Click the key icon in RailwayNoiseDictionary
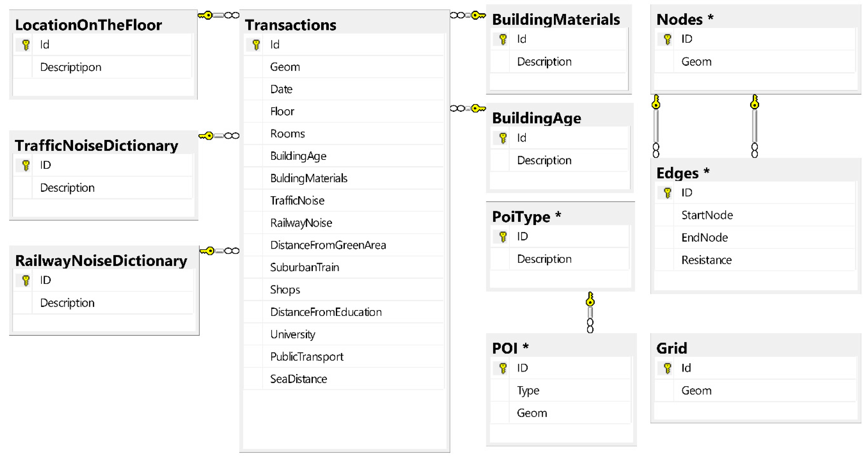This screenshot has width=868, height=458. click(26, 280)
